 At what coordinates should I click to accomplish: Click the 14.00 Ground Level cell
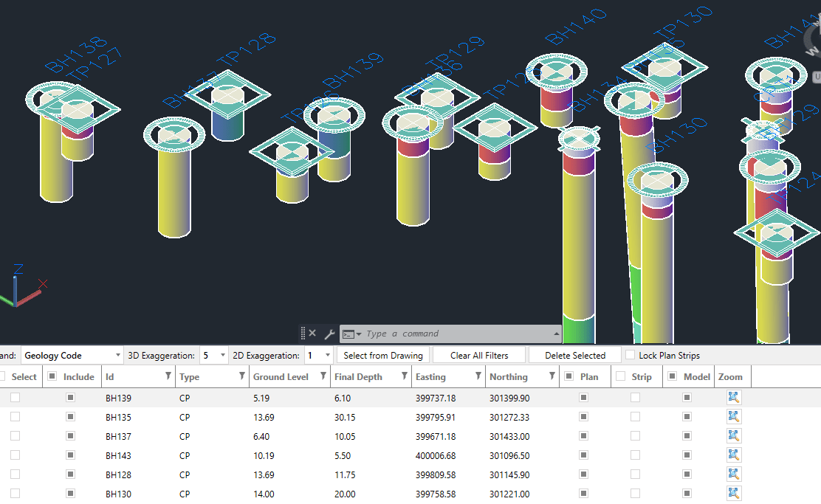pos(264,494)
